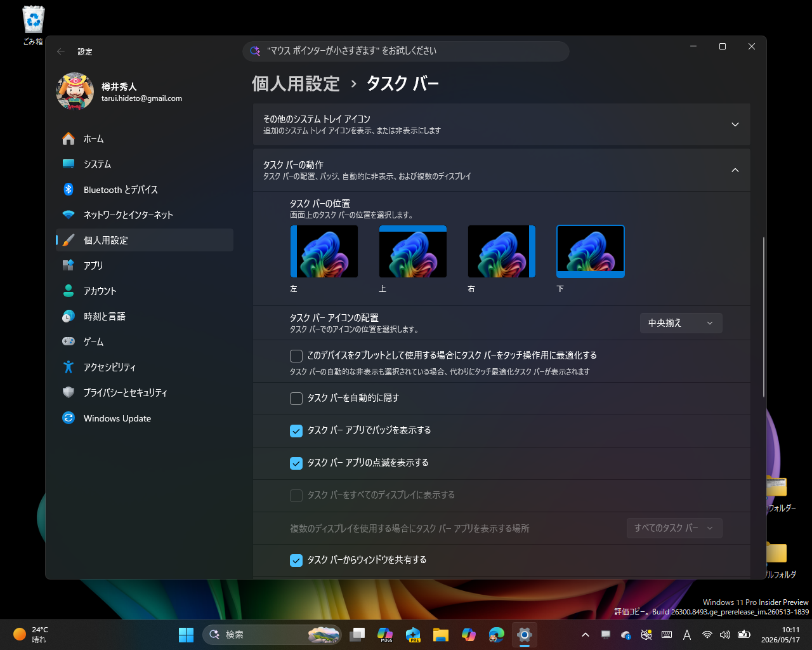Click the settings search box at top
Screen dimensions: 812x650
click(x=406, y=51)
